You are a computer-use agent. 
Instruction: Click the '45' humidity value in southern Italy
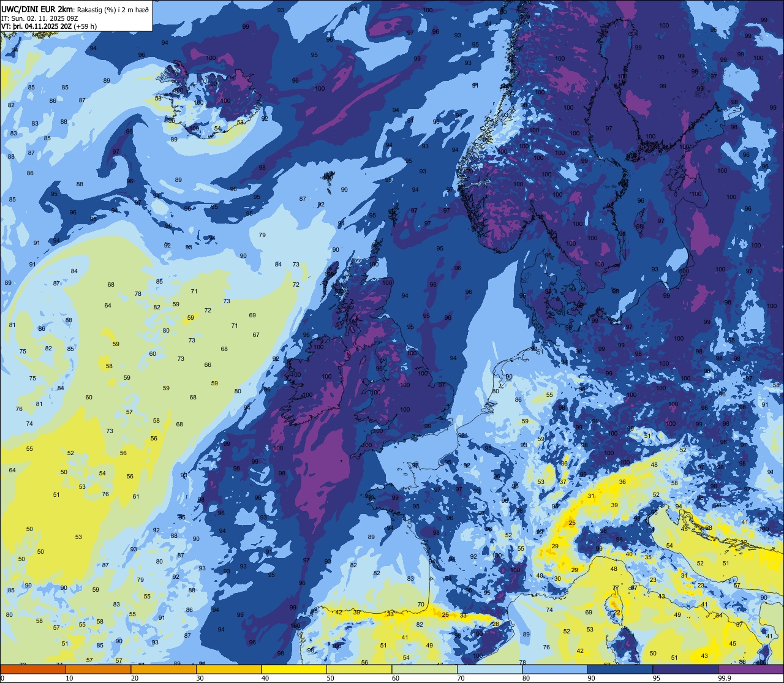click(x=733, y=643)
